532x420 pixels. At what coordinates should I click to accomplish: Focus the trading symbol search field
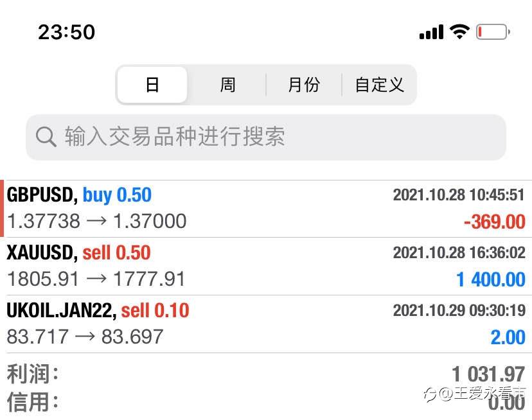(x=265, y=137)
